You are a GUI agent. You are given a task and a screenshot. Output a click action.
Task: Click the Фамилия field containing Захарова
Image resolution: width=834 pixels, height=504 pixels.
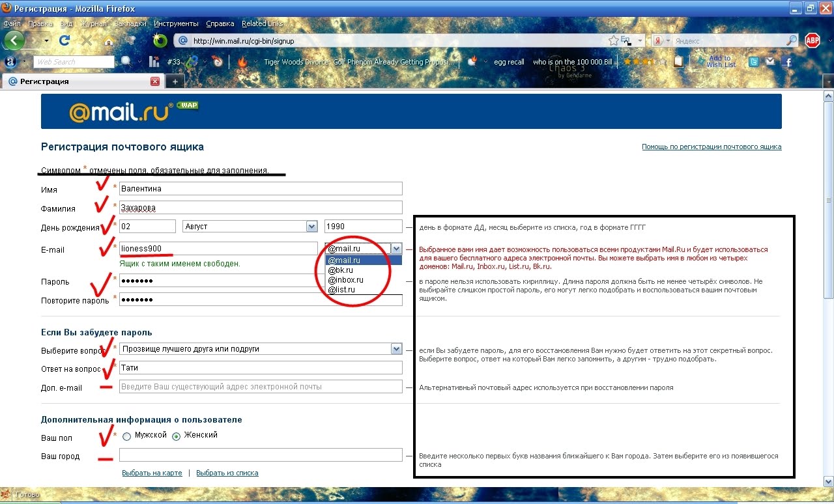pyautogui.click(x=261, y=208)
